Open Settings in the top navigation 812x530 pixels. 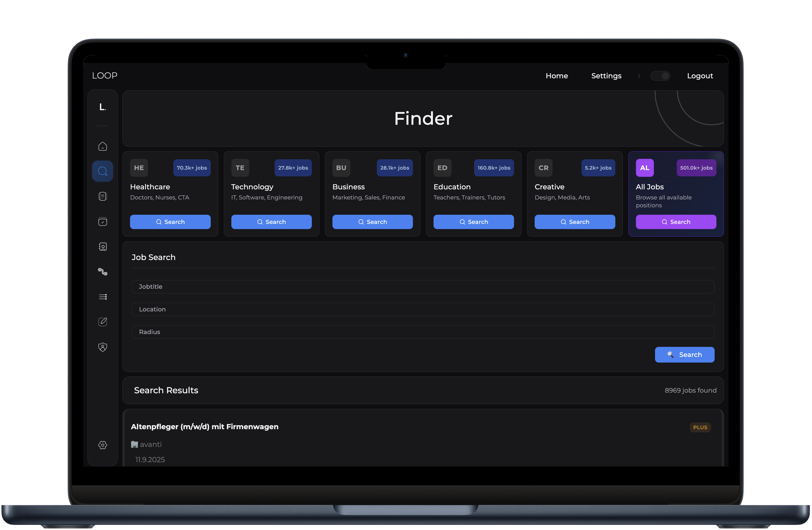[606, 76]
